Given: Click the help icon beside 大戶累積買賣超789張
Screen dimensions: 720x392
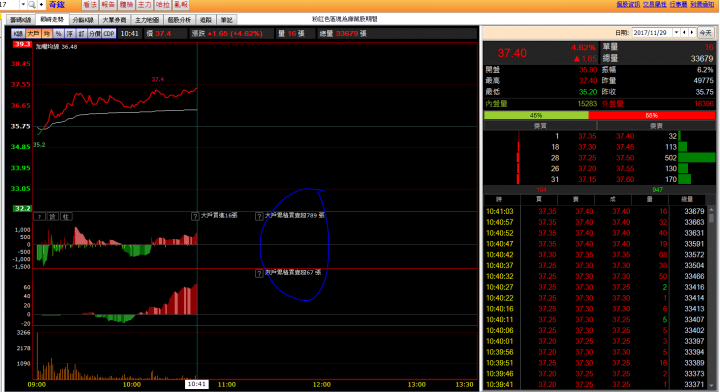Looking at the screenshot, I should click(x=259, y=216).
